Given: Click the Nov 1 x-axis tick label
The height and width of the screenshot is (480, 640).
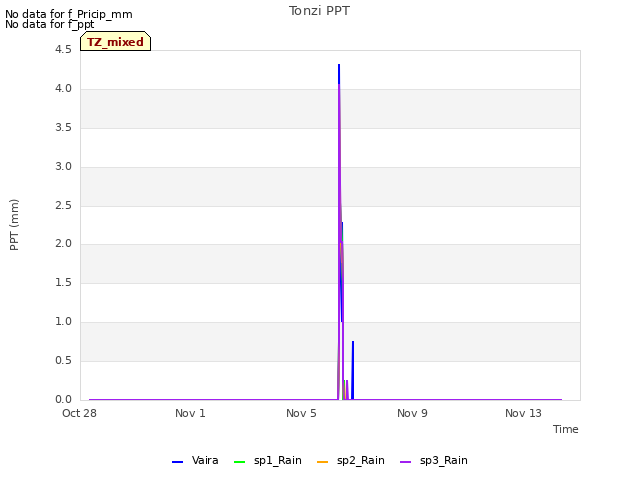Looking at the screenshot, I should (x=190, y=413).
